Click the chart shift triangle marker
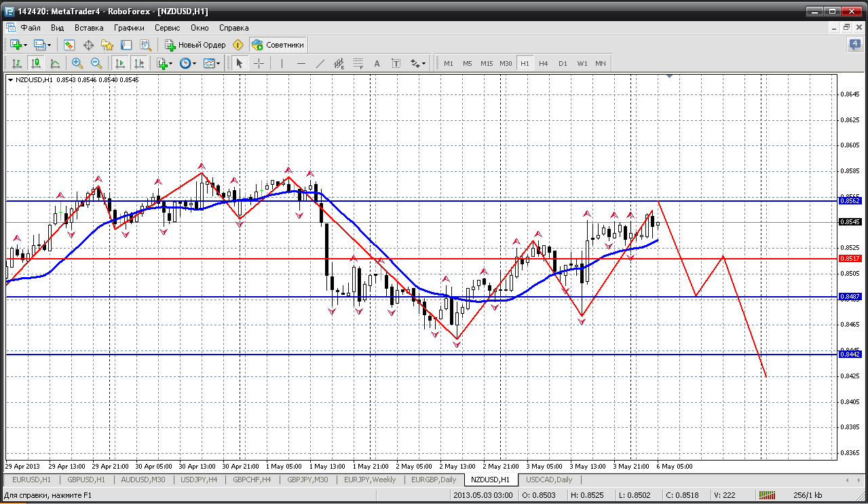The image size is (868, 504). point(670,77)
